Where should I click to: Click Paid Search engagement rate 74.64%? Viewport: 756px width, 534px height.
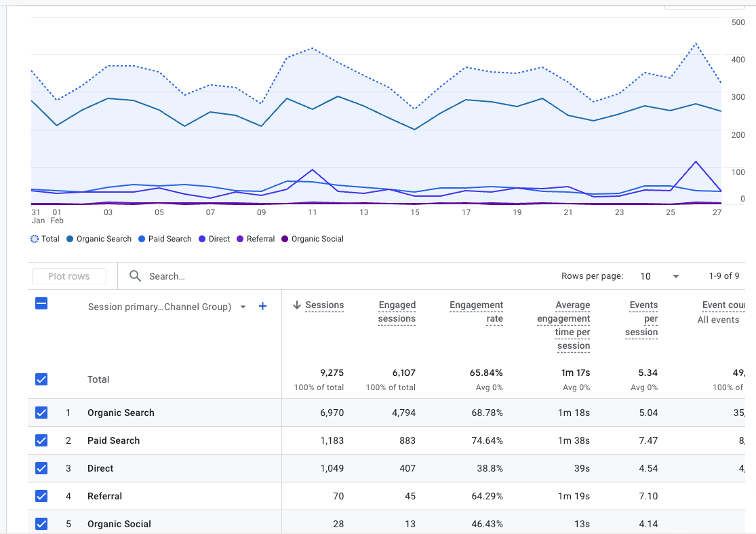point(487,440)
